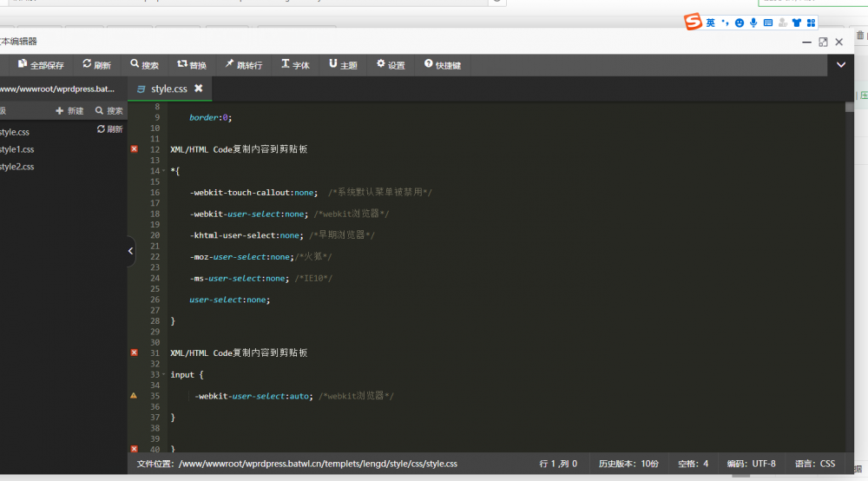Click the Sogou input method S logo
Viewport: 868px width, 481px height.
[x=693, y=22]
